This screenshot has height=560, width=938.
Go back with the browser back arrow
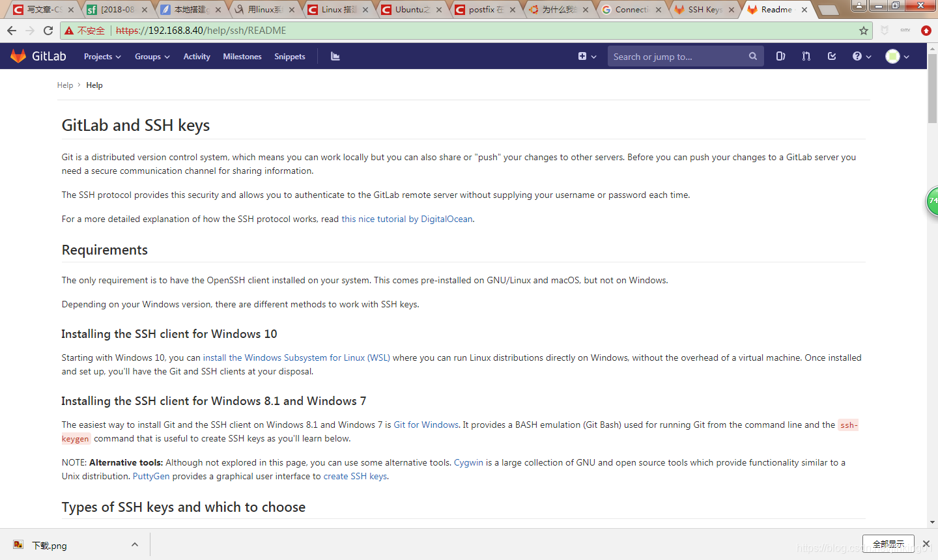click(12, 31)
